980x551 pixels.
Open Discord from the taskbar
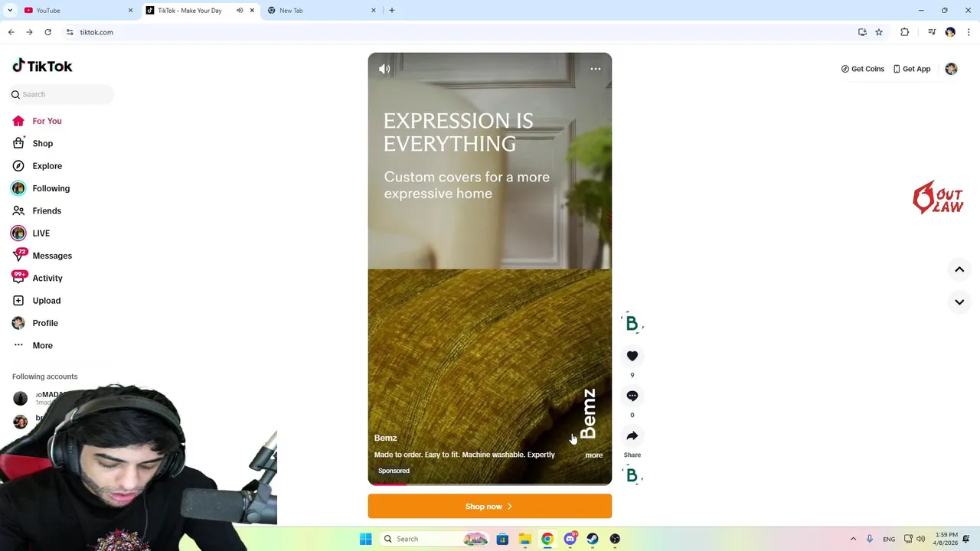(x=570, y=539)
